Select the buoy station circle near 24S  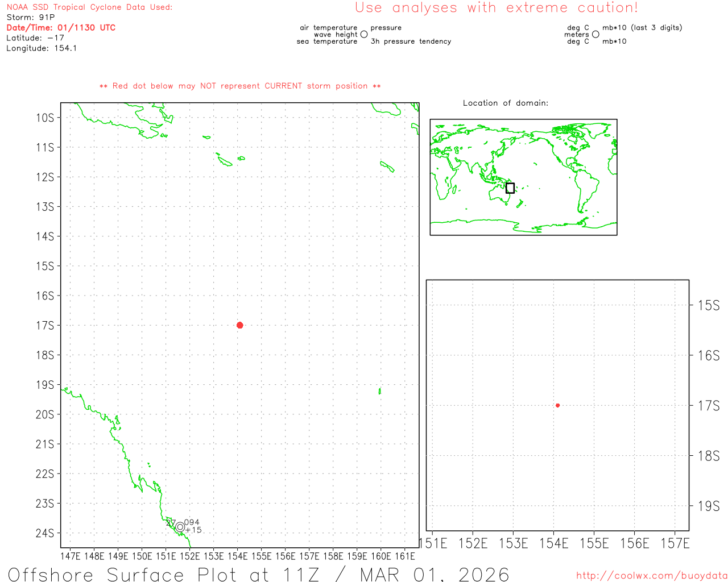click(180, 527)
